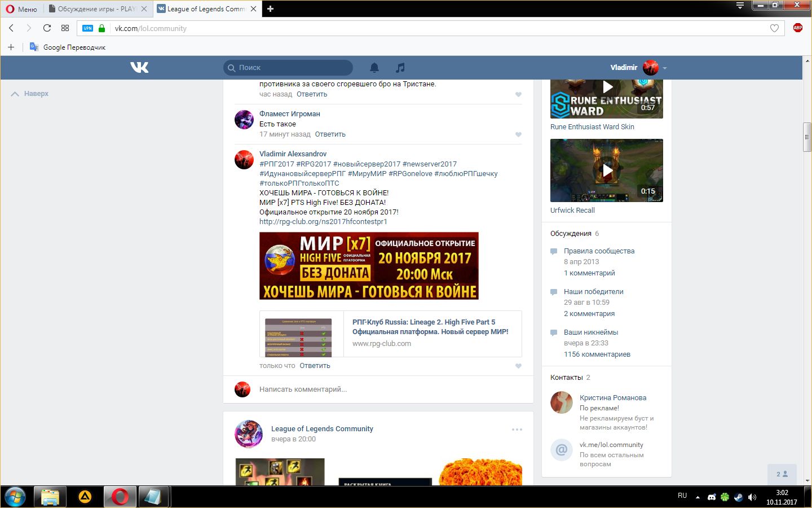Open File Explorer from the taskbar
Screen dimensions: 812x508
50,497
